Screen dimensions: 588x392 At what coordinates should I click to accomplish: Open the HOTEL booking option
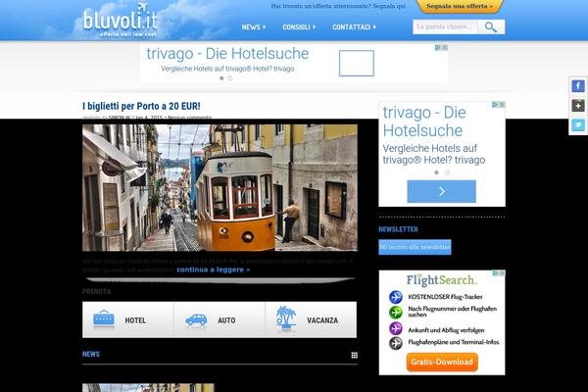[x=127, y=319]
